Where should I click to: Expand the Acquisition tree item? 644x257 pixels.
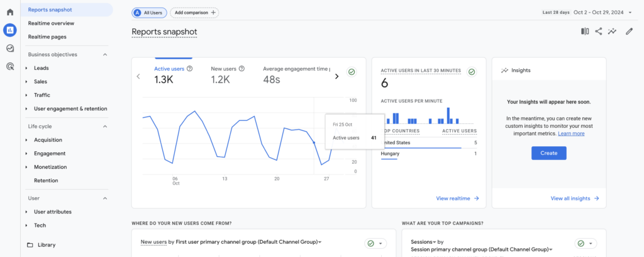(26, 140)
